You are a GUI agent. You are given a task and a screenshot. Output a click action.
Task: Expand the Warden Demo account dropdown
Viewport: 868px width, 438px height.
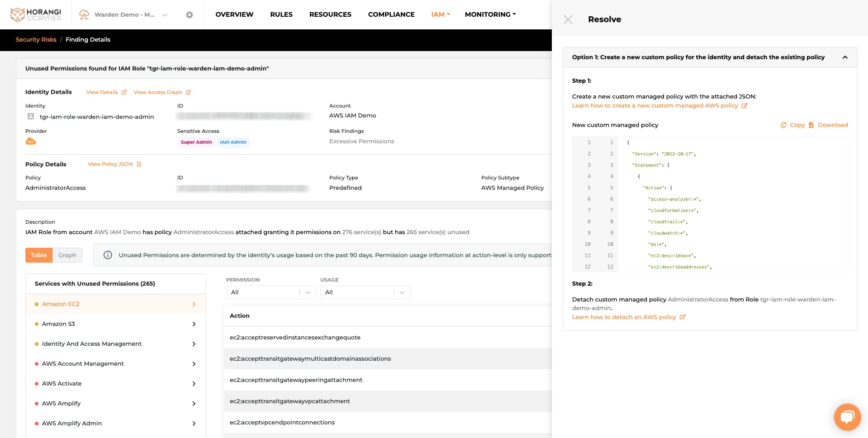165,15
